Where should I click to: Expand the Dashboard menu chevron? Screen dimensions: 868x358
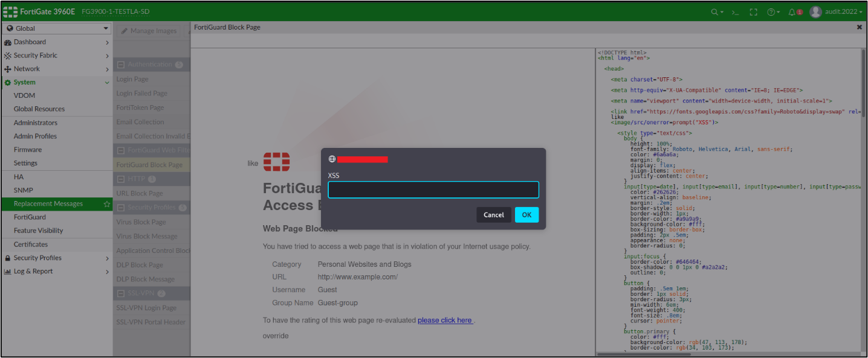click(107, 42)
